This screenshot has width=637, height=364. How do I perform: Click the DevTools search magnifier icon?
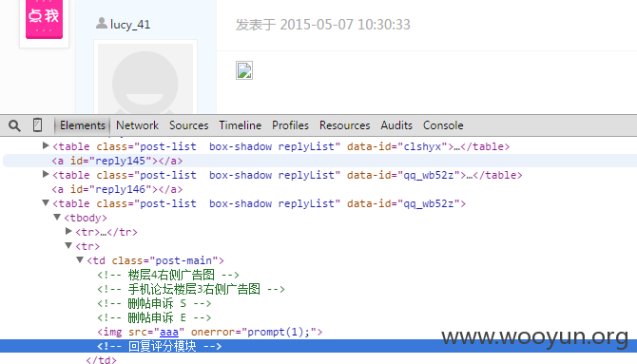14,125
